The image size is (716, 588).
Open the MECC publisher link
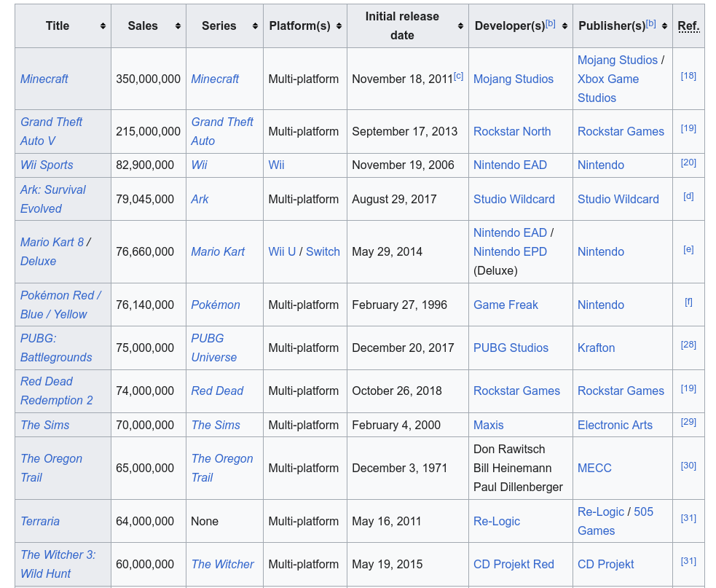[x=594, y=469]
